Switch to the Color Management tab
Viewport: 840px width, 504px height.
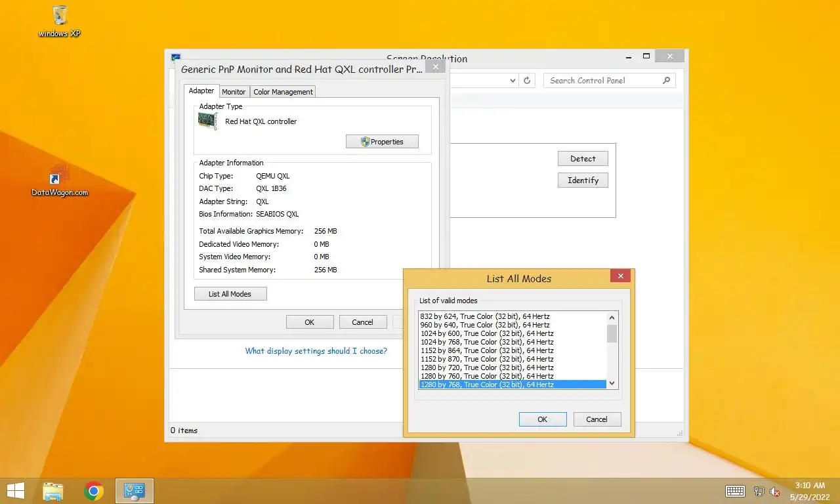click(283, 92)
